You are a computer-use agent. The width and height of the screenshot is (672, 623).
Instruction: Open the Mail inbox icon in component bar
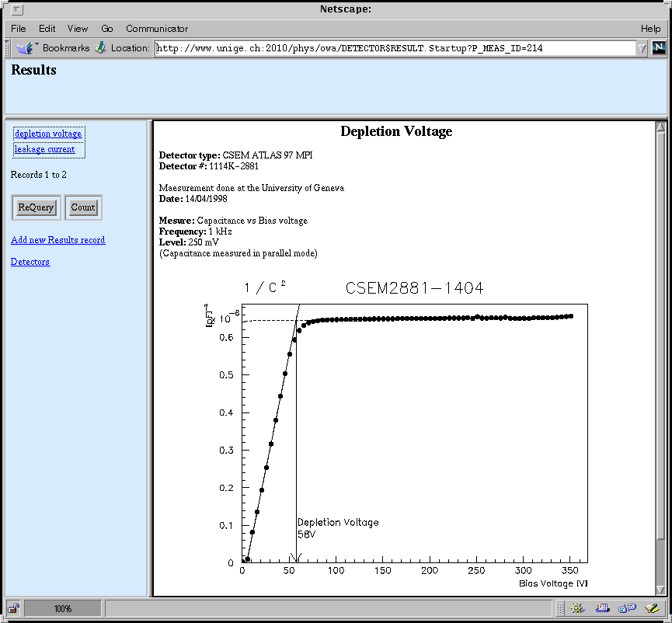(x=603, y=608)
